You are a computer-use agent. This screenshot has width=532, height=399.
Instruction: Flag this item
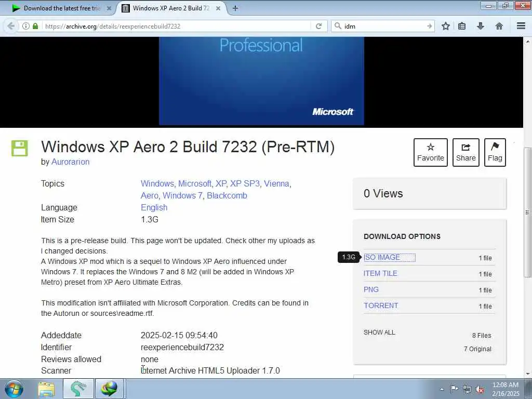tap(495, 152)
